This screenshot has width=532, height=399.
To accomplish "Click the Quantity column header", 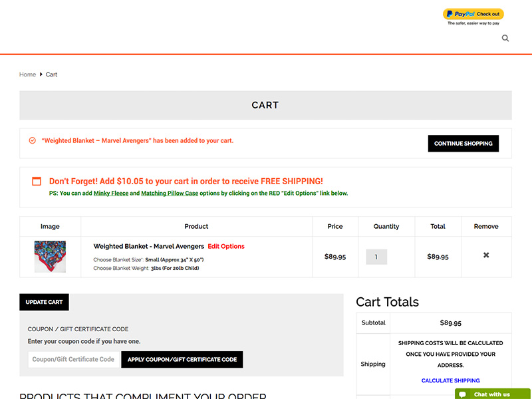I will 386,226.
